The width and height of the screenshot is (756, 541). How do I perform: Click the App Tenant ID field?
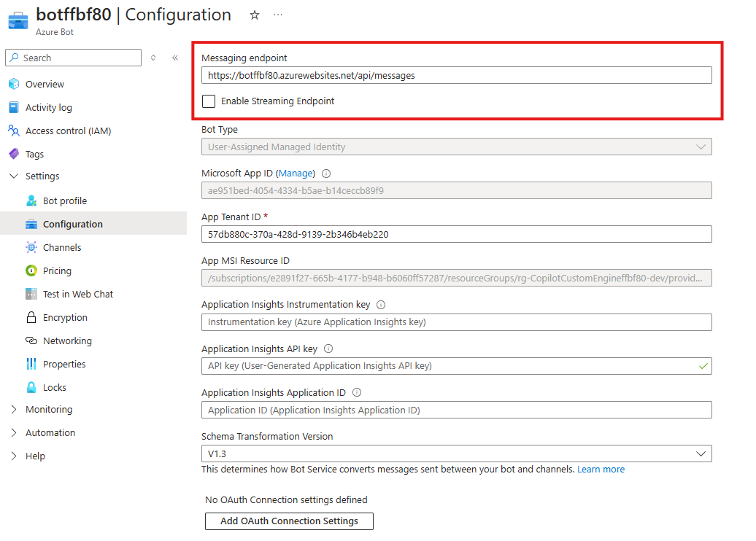pyautogui.click(x=457, y=234)
